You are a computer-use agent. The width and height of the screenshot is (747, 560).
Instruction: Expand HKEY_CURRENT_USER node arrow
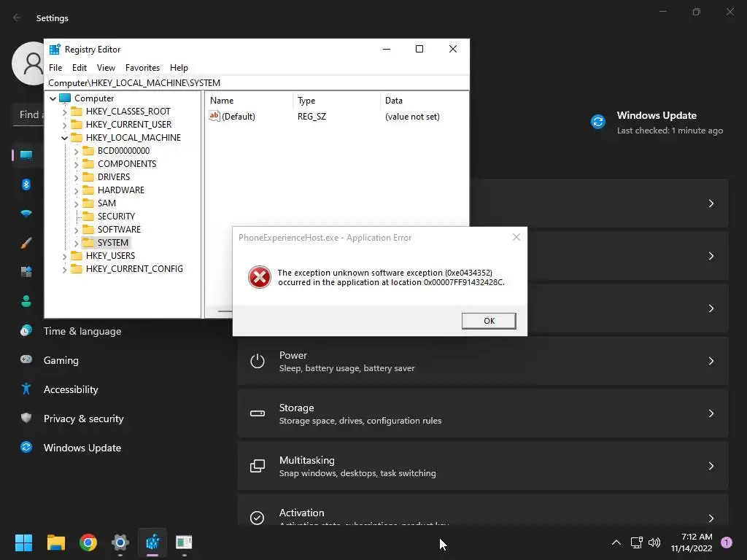click(64, 125)
